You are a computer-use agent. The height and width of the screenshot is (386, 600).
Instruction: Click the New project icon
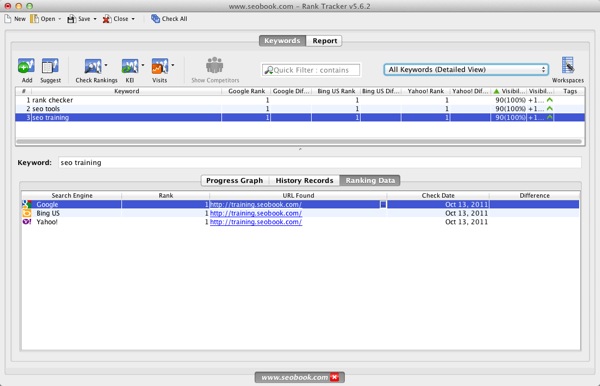[8, 19]
